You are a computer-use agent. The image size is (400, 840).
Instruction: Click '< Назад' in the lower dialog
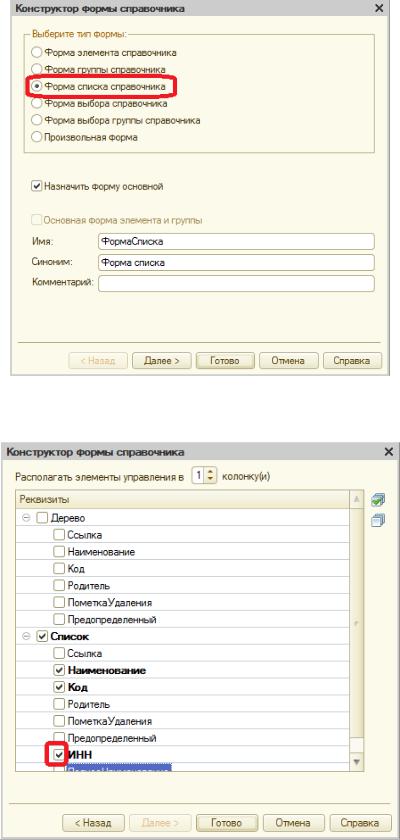93,822
